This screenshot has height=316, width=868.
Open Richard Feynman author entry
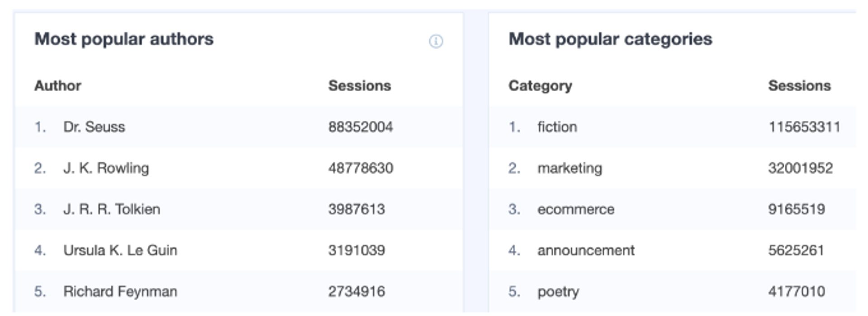120,291
